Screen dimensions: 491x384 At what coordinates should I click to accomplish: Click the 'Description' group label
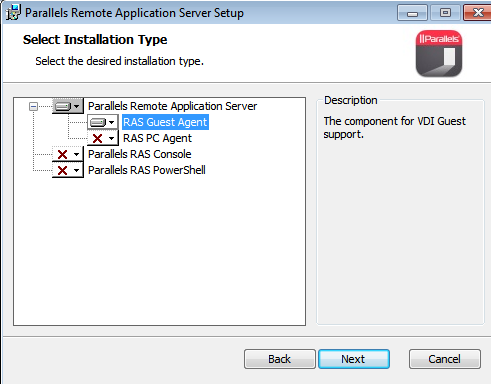point(351,100)
